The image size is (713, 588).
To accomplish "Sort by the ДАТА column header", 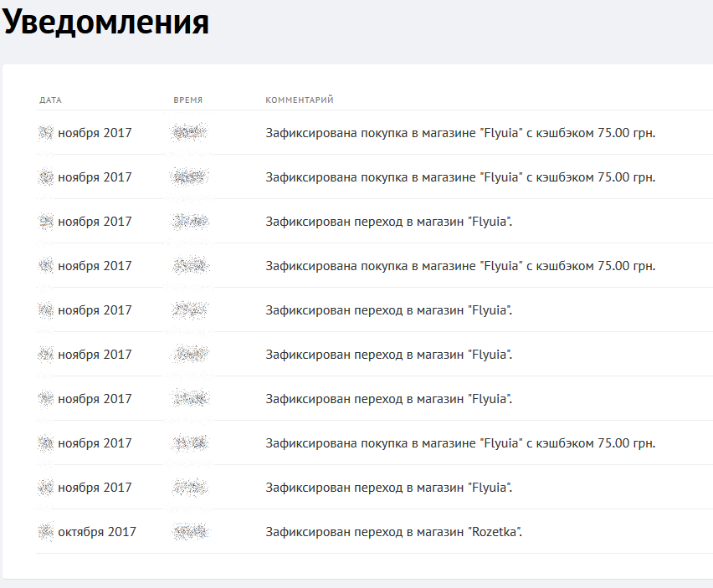I will click(50, 100).
